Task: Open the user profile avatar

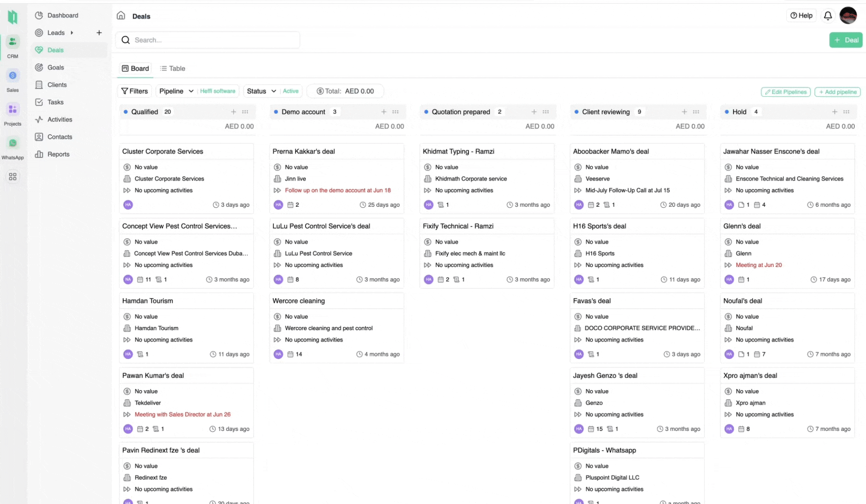Action: (x=848, y=15)
